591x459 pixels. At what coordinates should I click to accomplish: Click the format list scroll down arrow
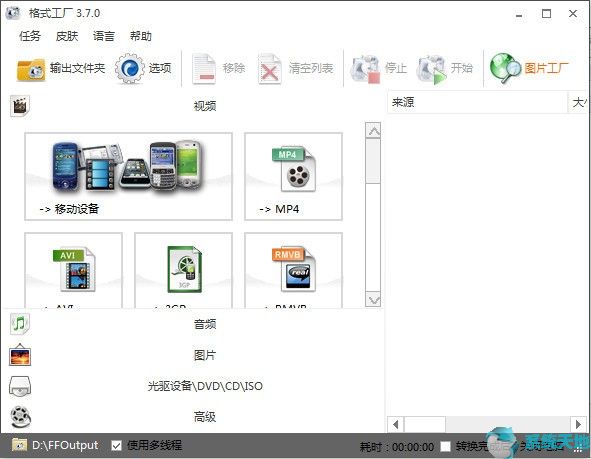pos(374,300)
